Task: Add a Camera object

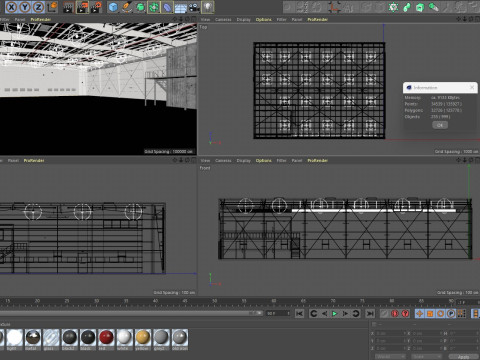Action: click(x=194, y=7)
